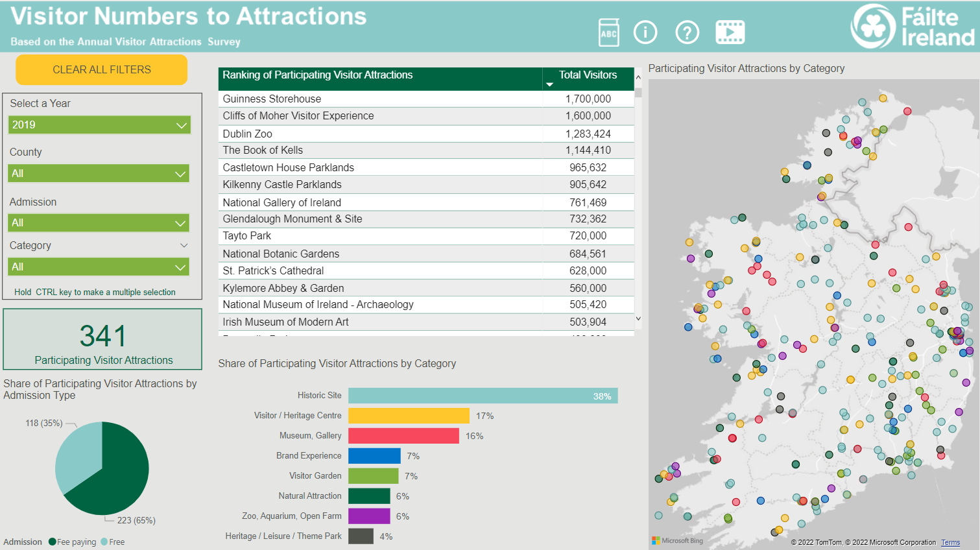
Task: Select Cliffs of Moher Visitor Experience row
Action: click(x=426, y=115)
